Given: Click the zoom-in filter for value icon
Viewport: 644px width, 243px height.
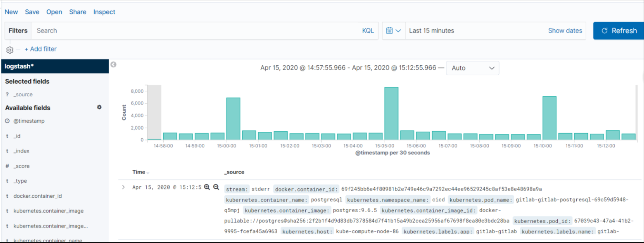Looking at the screenshot, I should point(207,187).
